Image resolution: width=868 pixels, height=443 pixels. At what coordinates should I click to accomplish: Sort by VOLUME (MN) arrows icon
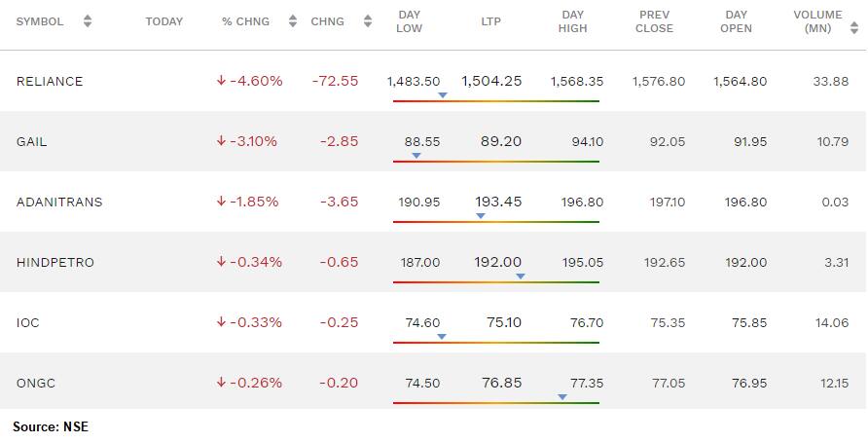click(854, 28)
